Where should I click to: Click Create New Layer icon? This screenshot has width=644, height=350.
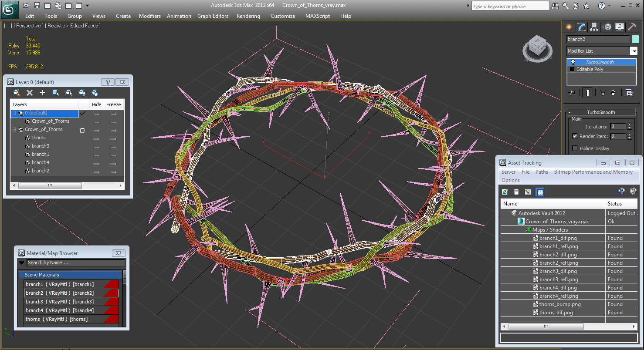click(17, 93)
